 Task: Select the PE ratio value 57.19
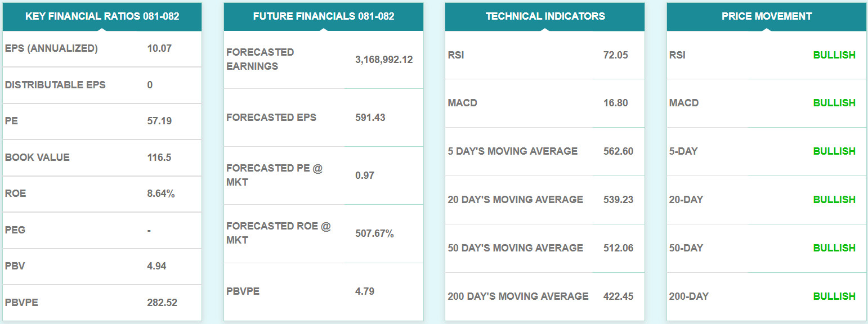[159, 121]
